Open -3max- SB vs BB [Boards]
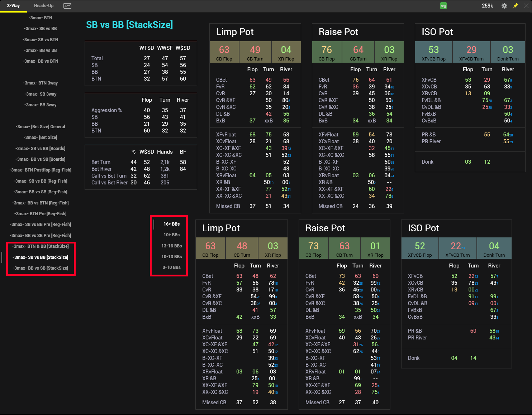 click(40, 149)
